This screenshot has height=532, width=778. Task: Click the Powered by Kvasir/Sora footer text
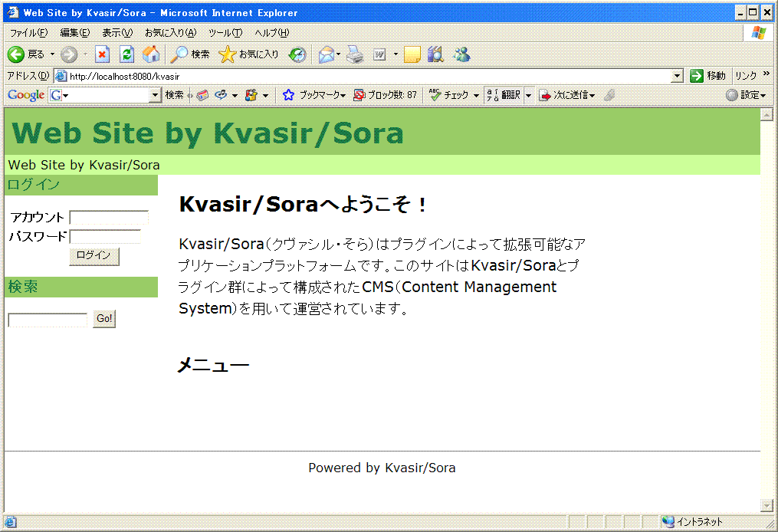click(x=382, y=468)
